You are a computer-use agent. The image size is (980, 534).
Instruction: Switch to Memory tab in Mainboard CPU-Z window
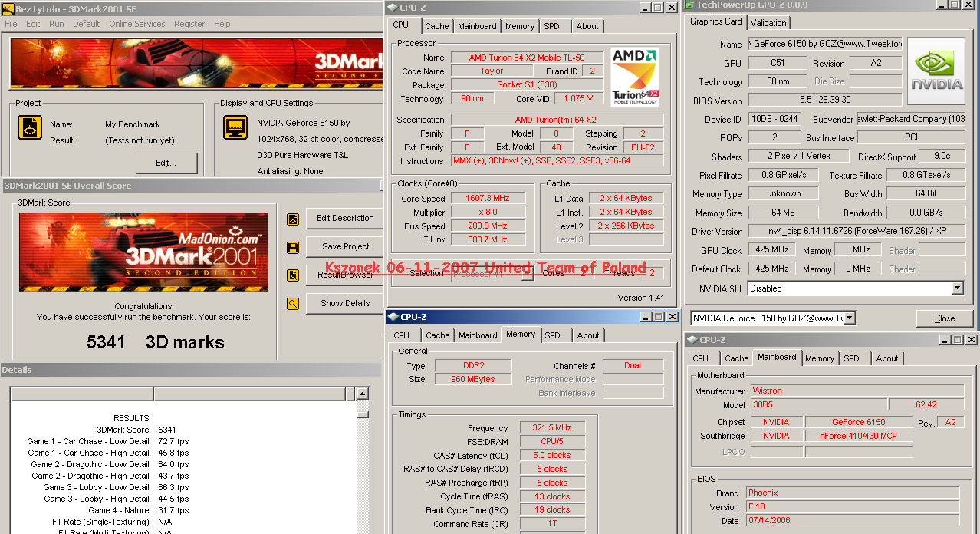[x=820, y=358]
